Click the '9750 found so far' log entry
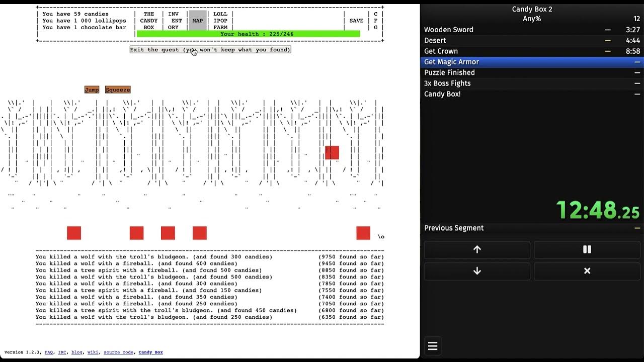 [351, 257]
